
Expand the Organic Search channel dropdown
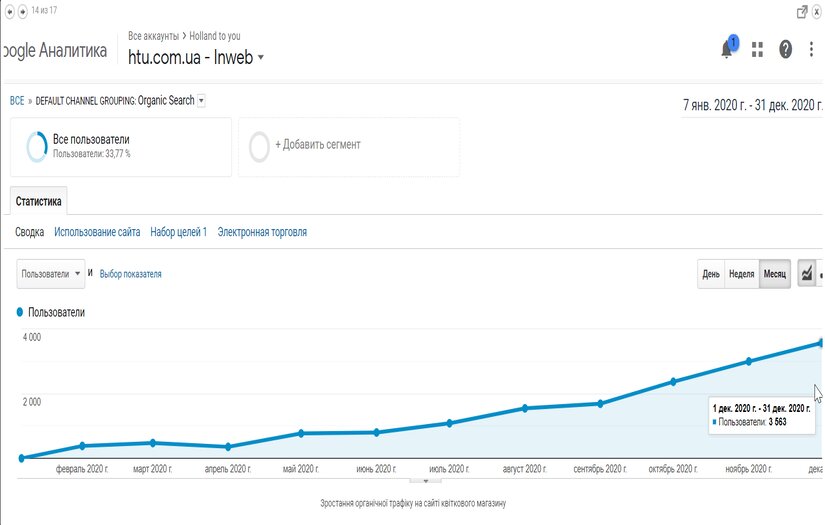click(202, 101)
